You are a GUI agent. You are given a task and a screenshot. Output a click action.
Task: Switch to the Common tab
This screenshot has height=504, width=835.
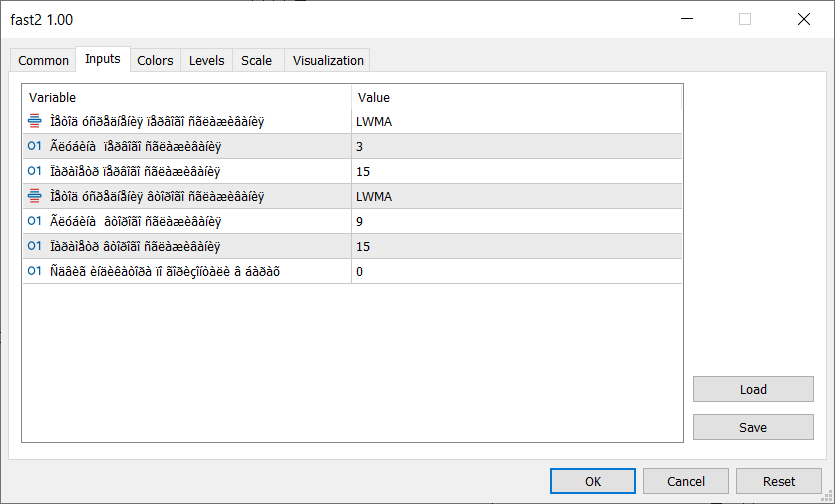click(x=44, y=61)
